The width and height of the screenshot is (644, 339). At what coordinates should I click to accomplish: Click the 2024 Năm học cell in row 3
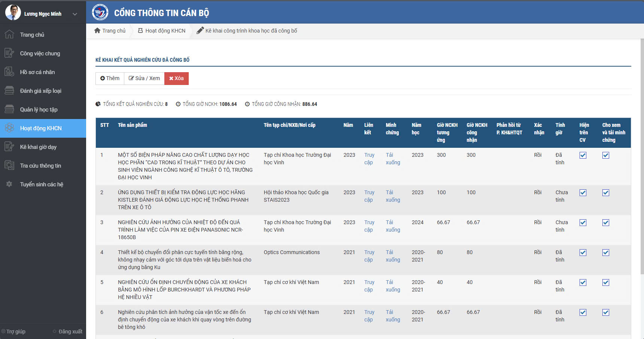(x=417, y=222)
